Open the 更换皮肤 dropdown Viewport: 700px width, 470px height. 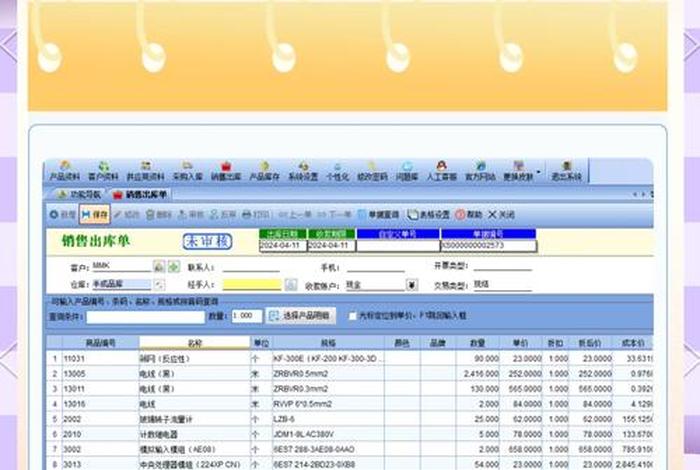(522, 170)
